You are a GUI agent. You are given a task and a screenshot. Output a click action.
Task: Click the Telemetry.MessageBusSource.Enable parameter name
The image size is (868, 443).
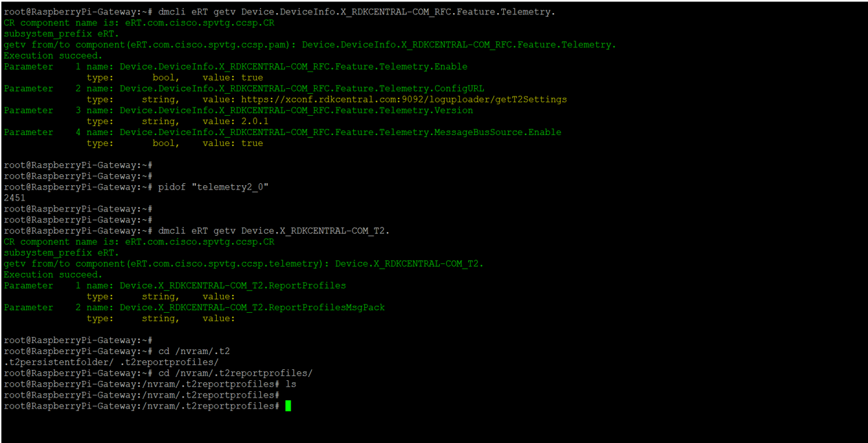pyautogui.click(x=340, y=132)
